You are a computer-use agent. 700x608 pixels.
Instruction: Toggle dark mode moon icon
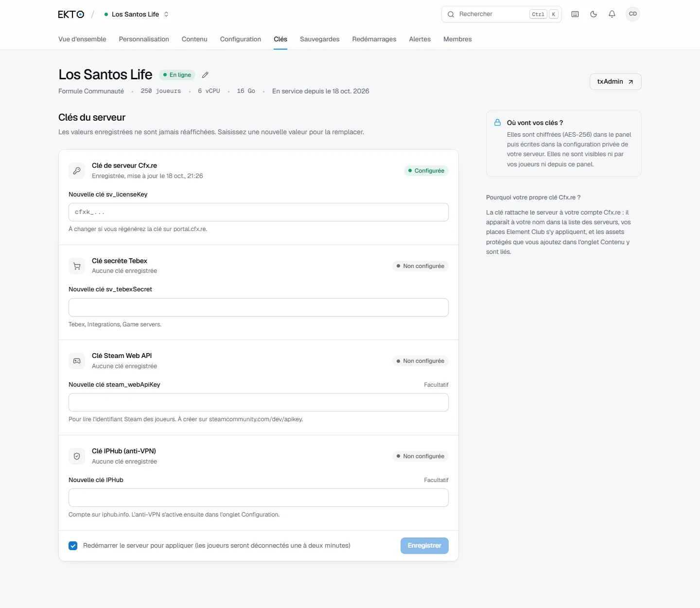pos(594,14)
